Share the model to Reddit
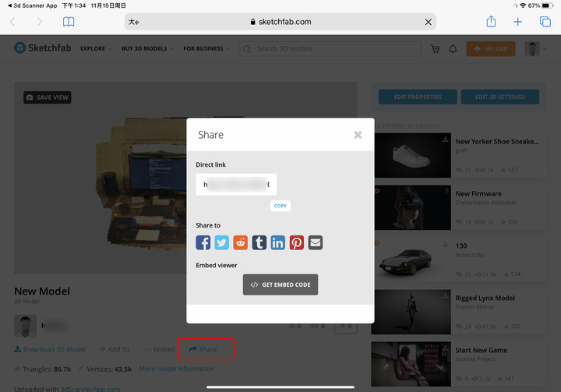The height and width of the screenshot is (392, 561). coord(241,242)
